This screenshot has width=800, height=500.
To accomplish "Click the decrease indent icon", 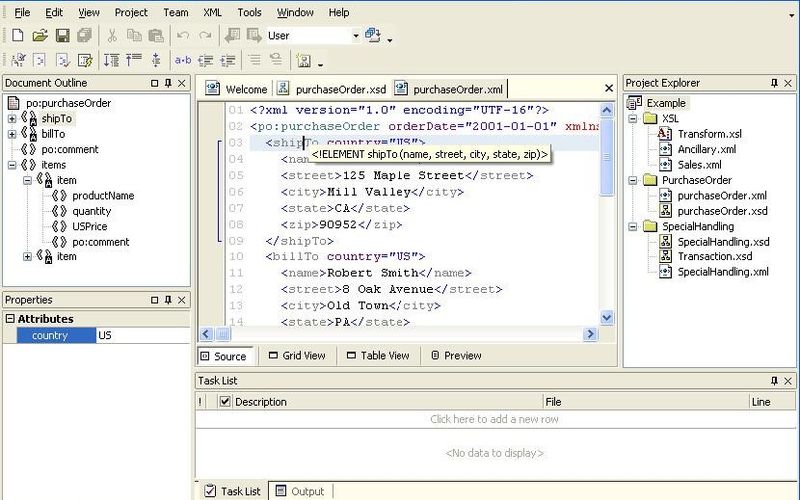I will click(x=205, y=61).
